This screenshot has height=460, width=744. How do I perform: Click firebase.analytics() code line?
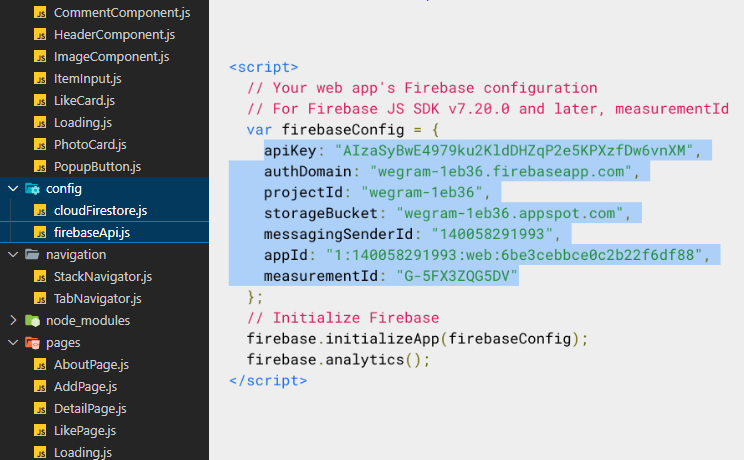coord(338,359)
